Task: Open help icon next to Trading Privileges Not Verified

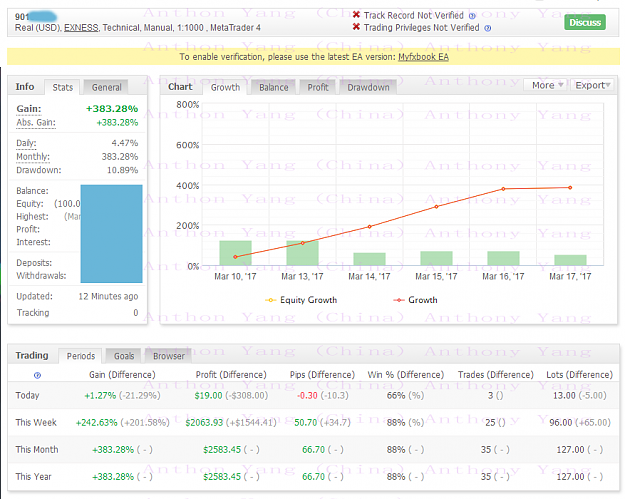Action: pyautogui.click(x=487, y=28)
